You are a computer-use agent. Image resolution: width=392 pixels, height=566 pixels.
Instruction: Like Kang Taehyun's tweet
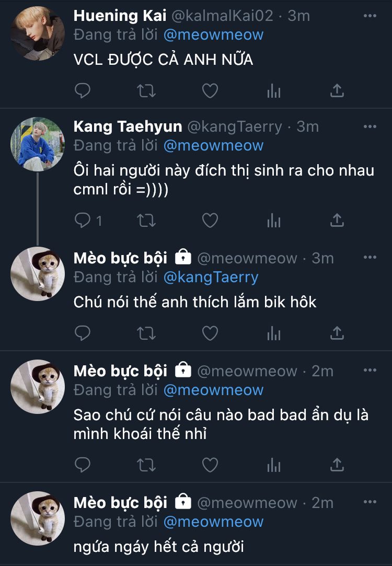click(210, 221)
